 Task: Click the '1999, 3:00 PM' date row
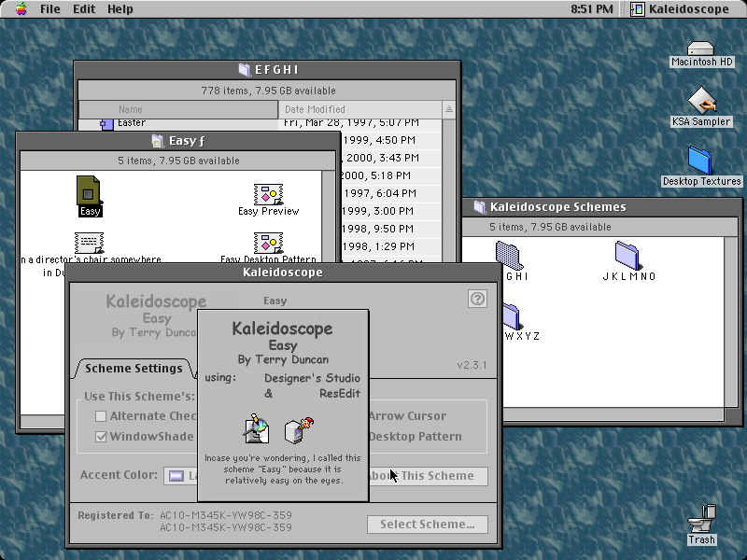click(391, 211)
